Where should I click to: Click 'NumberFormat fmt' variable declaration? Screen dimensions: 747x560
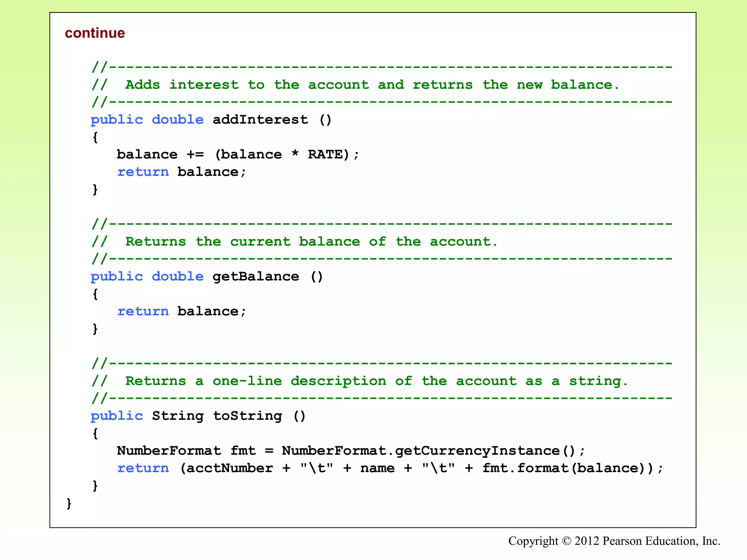pos(186,451)
